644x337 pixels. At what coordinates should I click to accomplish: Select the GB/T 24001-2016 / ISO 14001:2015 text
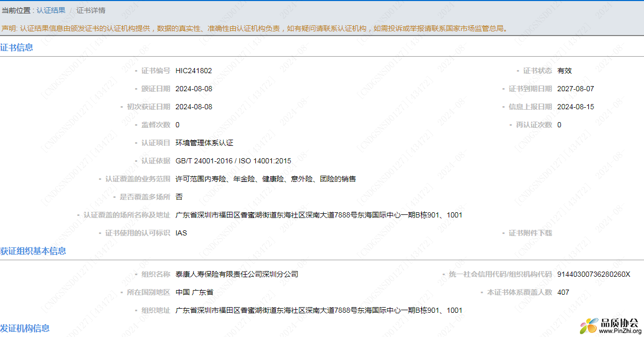click(233, 161)
